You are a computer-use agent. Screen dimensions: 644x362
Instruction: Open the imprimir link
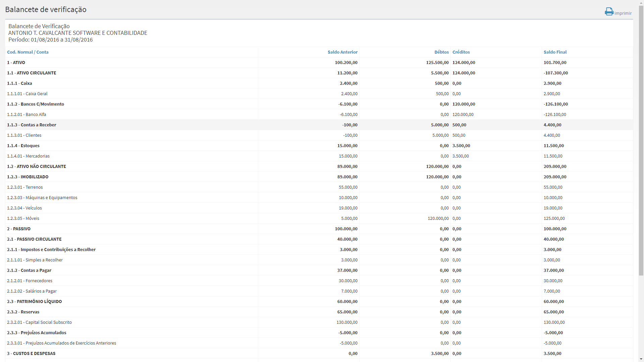(x=623, y=13)
